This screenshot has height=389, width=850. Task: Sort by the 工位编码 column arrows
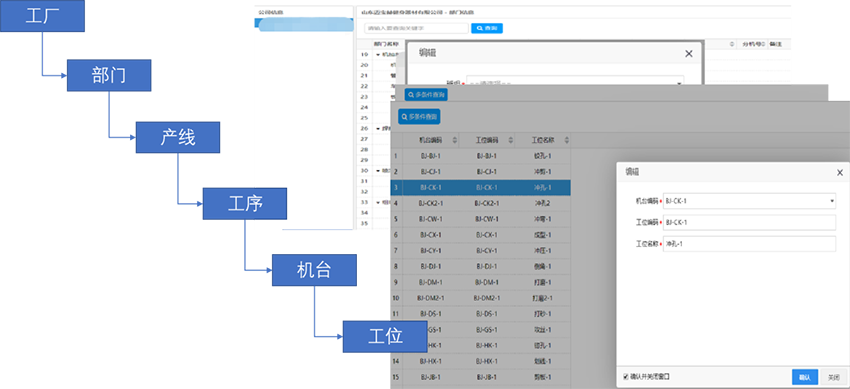tap(511, 140)
